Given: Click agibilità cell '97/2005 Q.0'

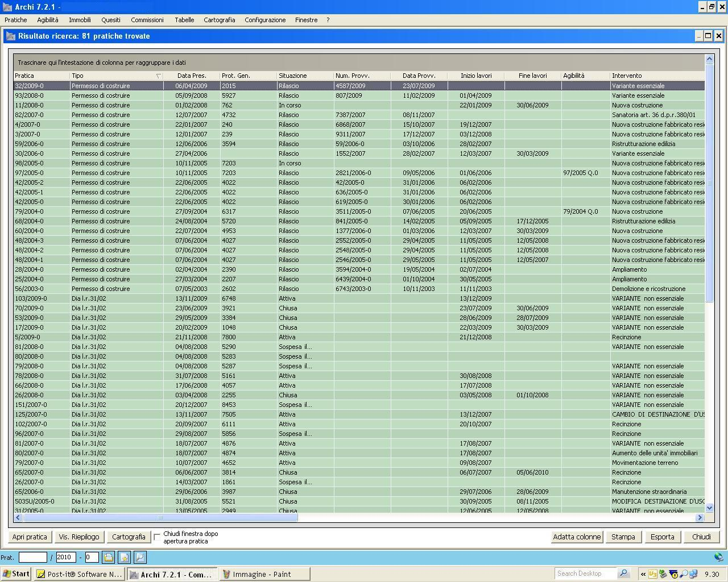Looking at the screenshot, I should (586, 173).
